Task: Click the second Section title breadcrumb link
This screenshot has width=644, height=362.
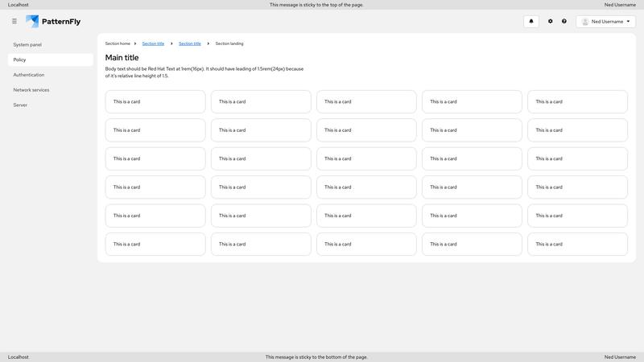Action: [190, 43]
